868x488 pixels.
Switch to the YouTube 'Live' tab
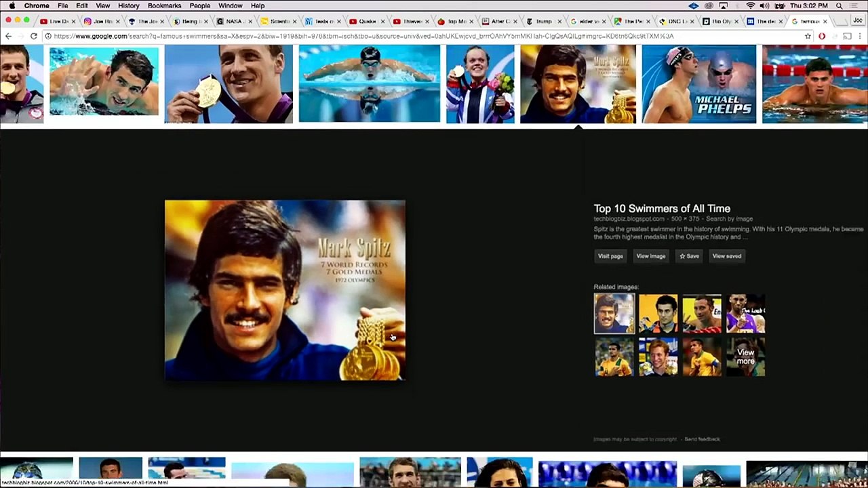point(57,21)
